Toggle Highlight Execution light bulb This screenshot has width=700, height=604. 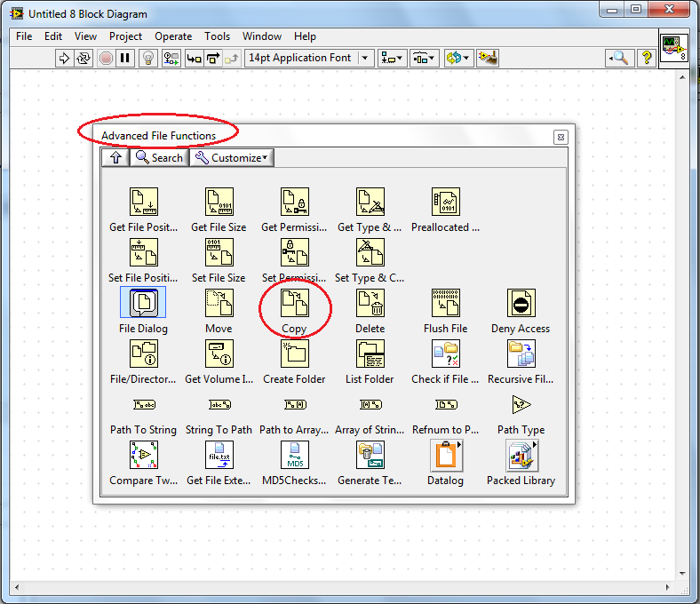tap(148, 58)
